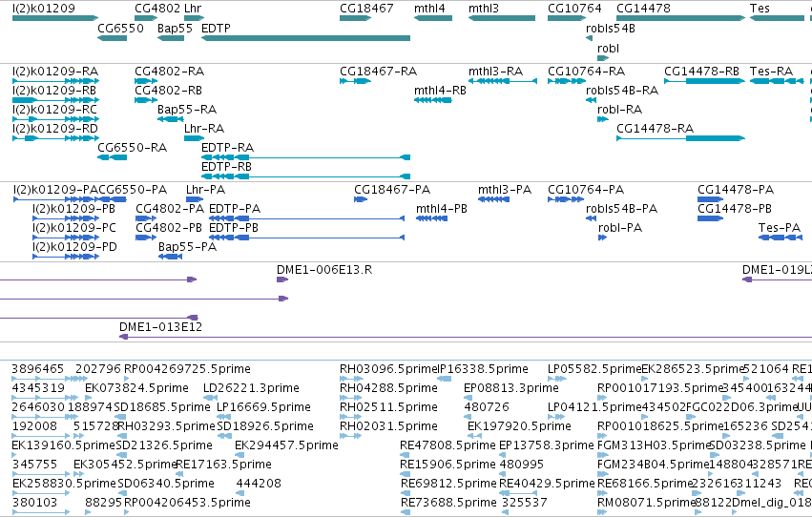The width and height of the screenshot is (812, 517).
Task: Click the long EDTP gene bar
Action: pos(305,38)
